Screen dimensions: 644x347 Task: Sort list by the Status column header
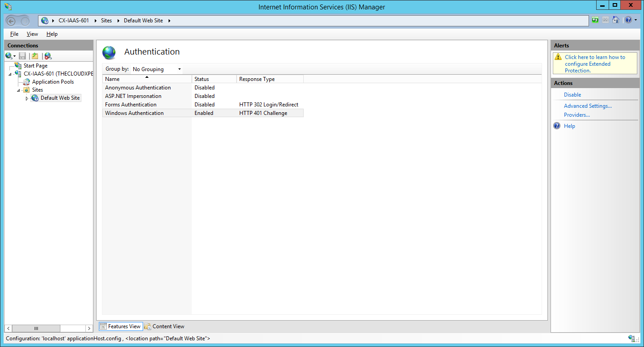coord(214,79)
